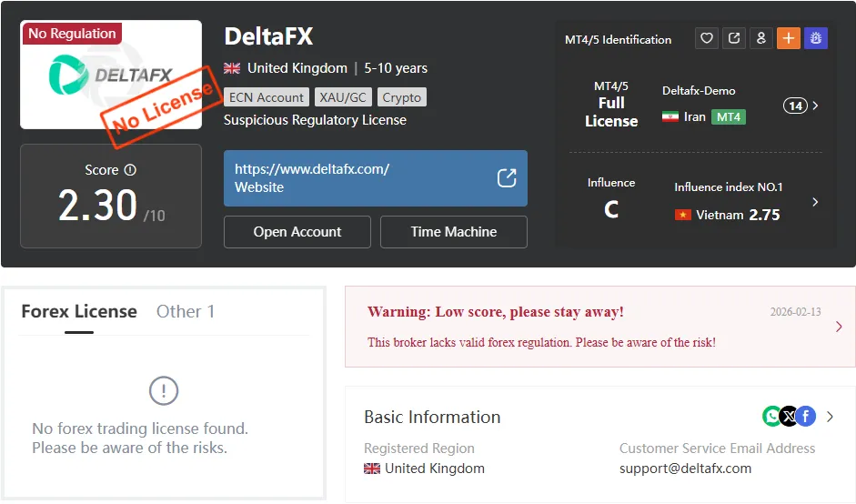Click the 'Vietnam 2.75' influence value
This screenshot has width=856, height=504.
(728, 215)
